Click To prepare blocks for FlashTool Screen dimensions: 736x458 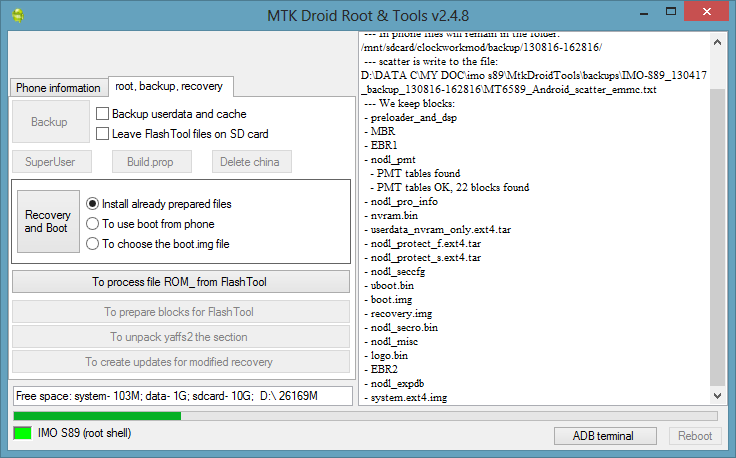(181, 312)
